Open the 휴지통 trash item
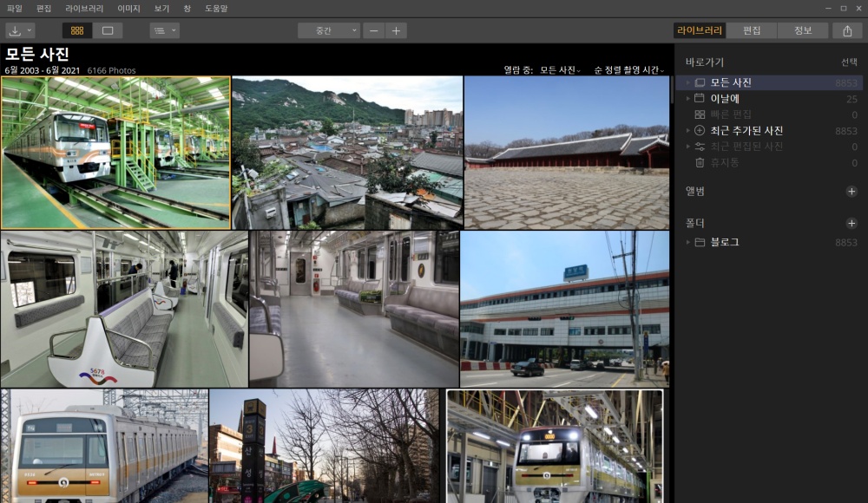The width and height of the screenshot is (868, 503). [769, 163]
